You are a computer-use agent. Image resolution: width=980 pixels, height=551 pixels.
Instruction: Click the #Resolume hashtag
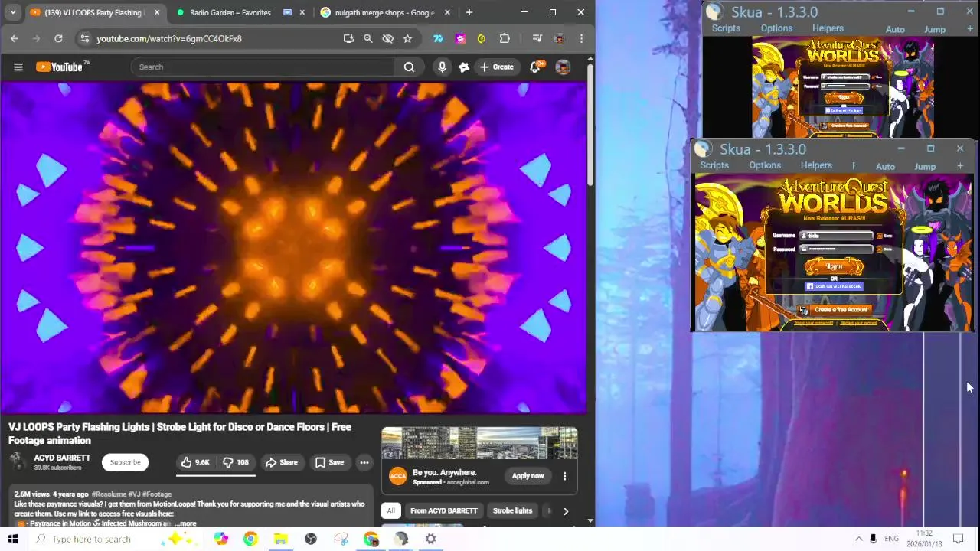point(109,494)
